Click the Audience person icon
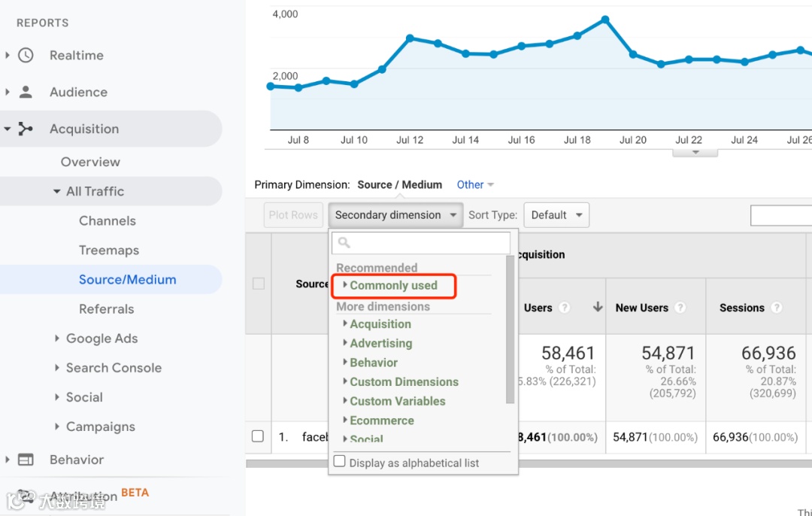The image size is (812, 516). pyautogui.click(x=26, y=92)
